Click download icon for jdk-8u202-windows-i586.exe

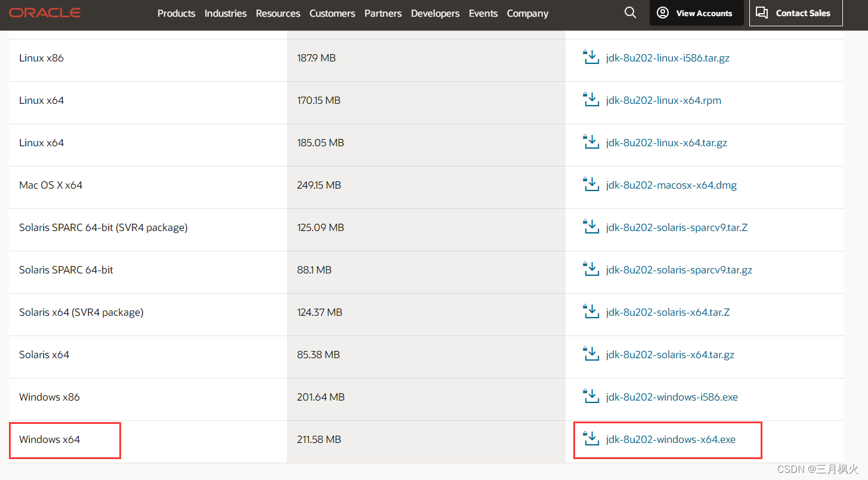click(591, 396)
